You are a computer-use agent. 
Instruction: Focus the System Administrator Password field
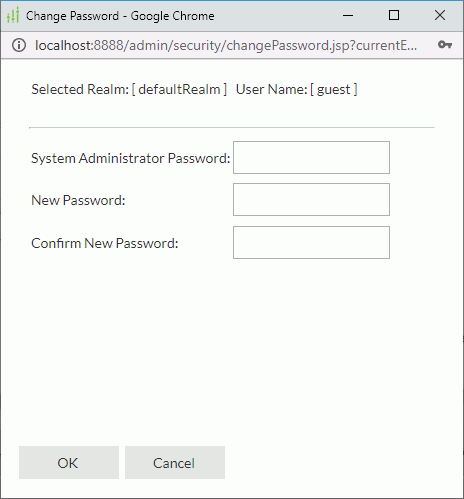click(x=311, y=157)
